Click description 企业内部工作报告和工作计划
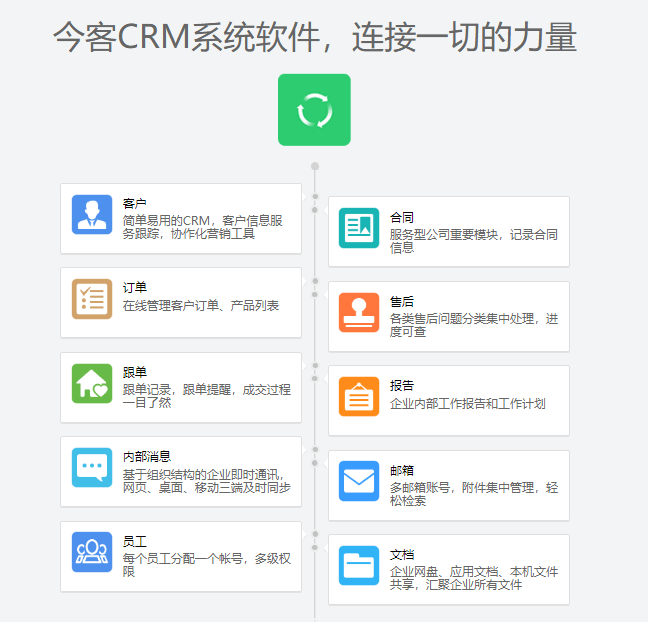Screen dimensions: 648x622 (468, 403)
